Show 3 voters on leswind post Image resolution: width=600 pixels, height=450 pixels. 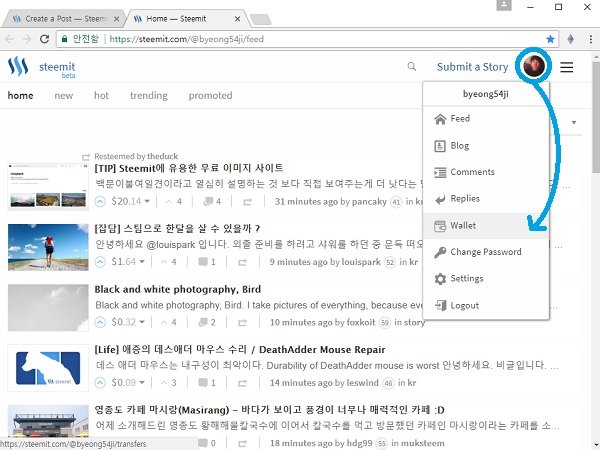coord(169,383)
